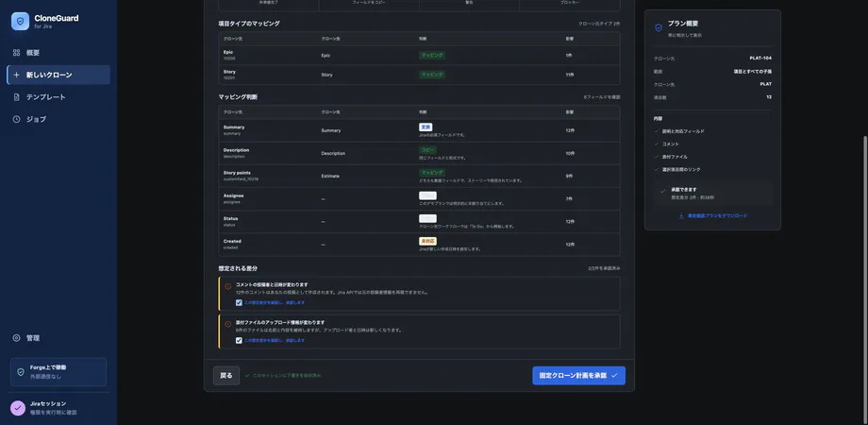Screen dimensions: 868x425
Task: Click the 項目タイプのマッピング heading
Action: pos(249,24)
